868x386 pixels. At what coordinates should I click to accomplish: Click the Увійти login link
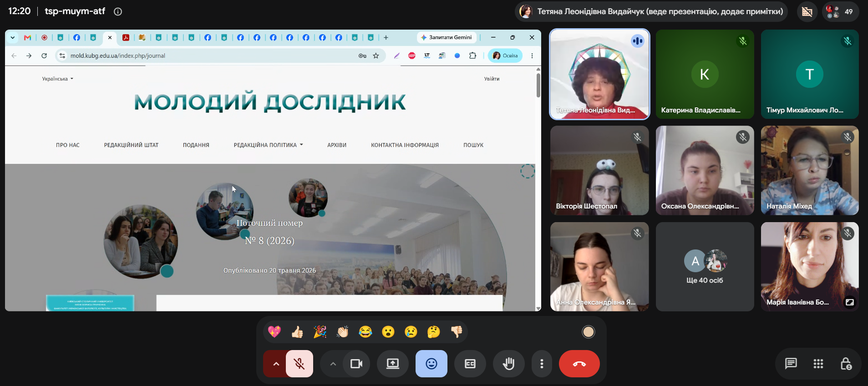(x=492, y=79)
